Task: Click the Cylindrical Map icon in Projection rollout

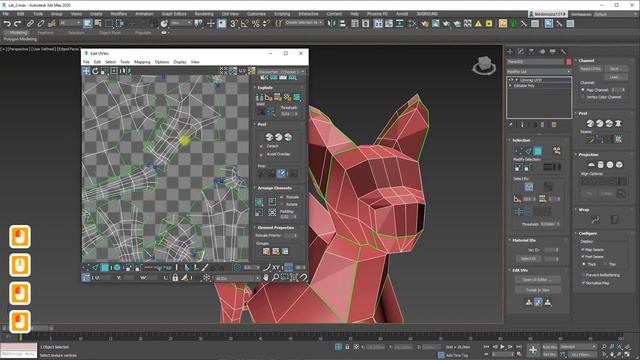Action: click(x=600, y=164)
